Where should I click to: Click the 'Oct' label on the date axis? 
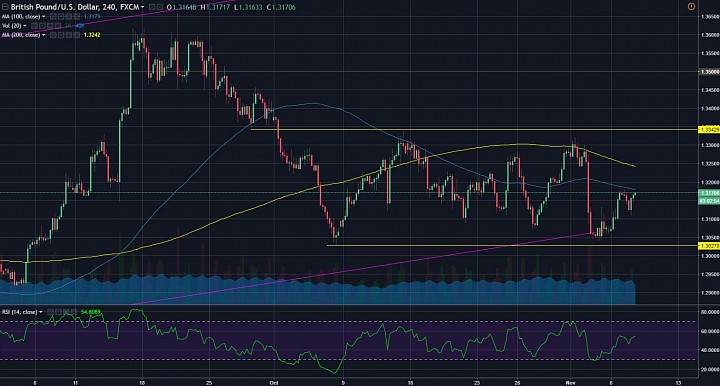pos(275,382)
